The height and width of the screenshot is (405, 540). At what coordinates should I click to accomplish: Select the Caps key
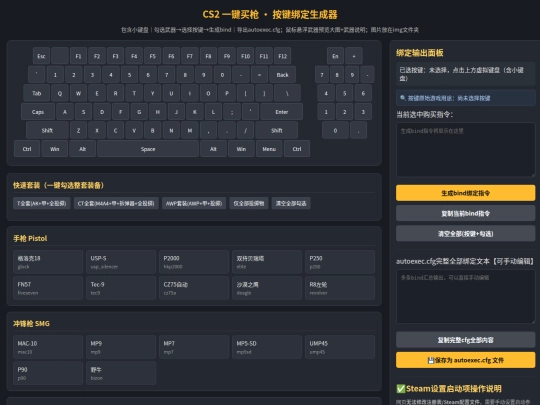pos(38,112)
